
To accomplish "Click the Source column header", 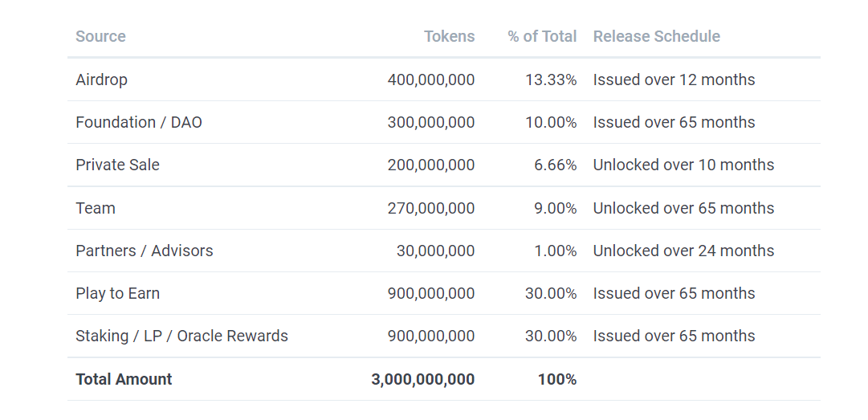I will 100,36.
